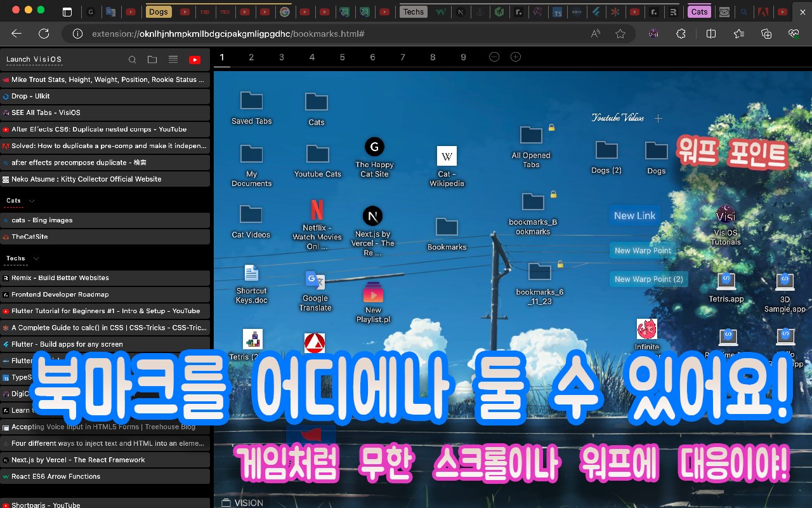Screen dimensions: 812x508
Task: Collapse the Cats group in the sidebar
Action: coord(32,201)
